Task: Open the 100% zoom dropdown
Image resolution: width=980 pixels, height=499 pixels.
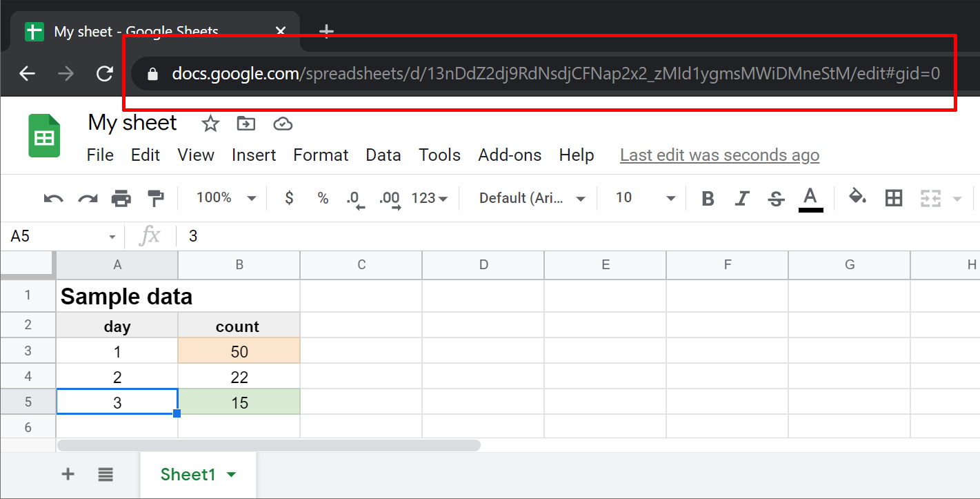Action: click(226, 198)
